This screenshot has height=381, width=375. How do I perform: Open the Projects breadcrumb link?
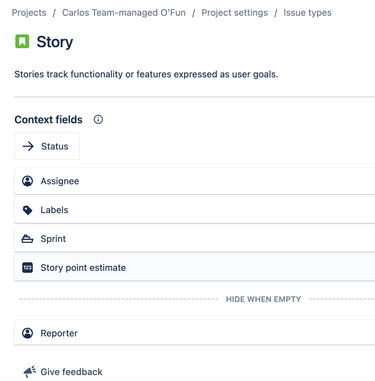(29, 13)
